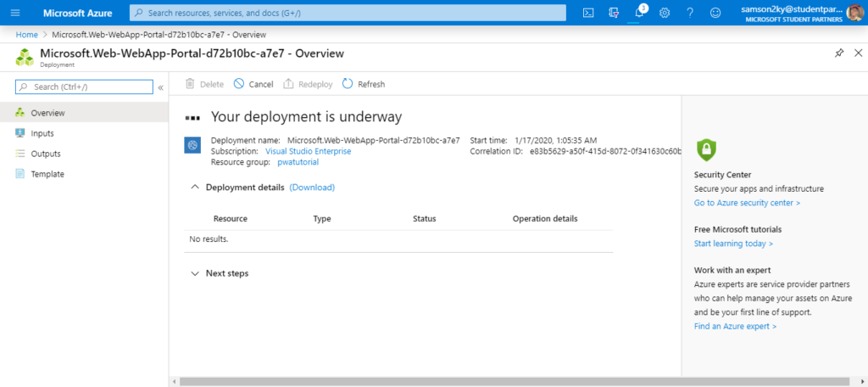This screenshot has height=387, width=868.
Task: Open Inputs in the left menu
Action: click(84, 133)
